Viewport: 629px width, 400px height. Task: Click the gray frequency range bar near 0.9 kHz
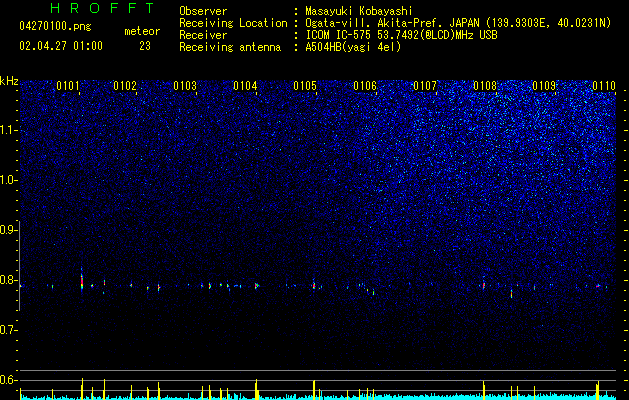[20, 266]
